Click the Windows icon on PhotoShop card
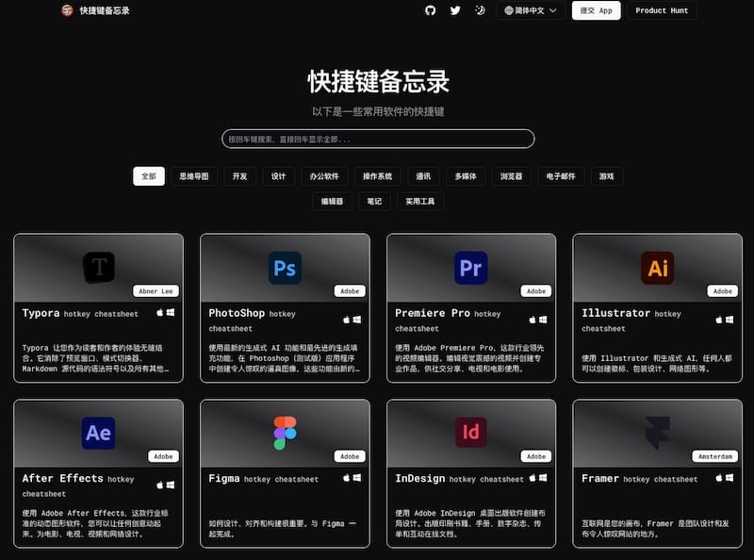The height and width of the screenshot is (560, 754). pos(357,320)
